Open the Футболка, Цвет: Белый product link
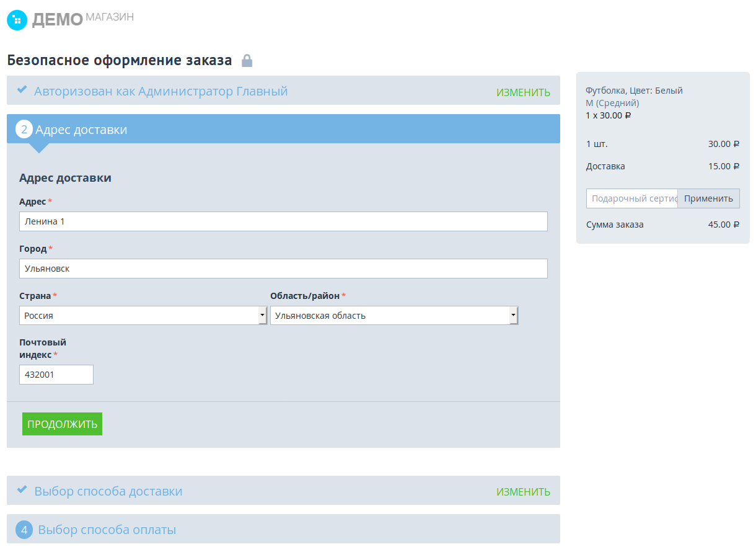Screen dimensions: 756x552 pos(634,91)
